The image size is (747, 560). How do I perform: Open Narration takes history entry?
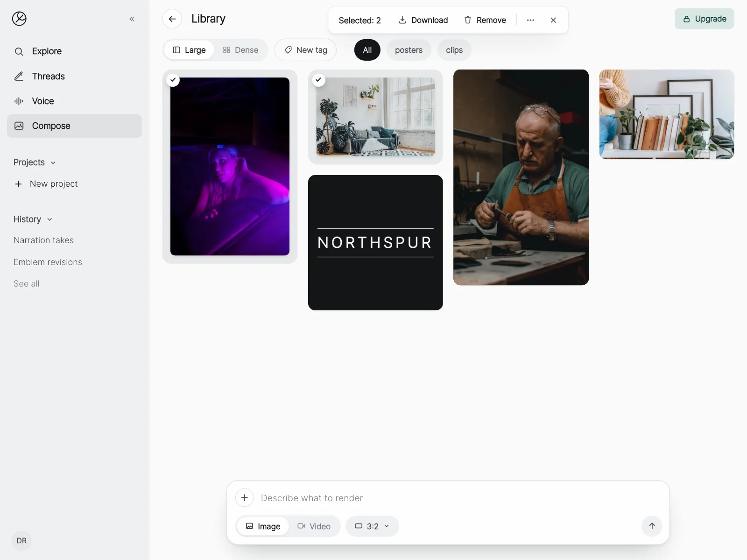[43, 240]
